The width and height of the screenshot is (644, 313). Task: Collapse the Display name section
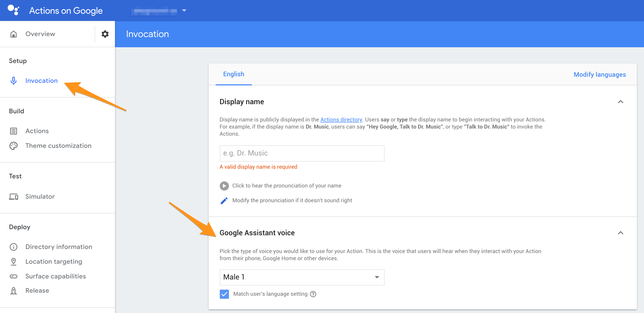pos(620,102)
